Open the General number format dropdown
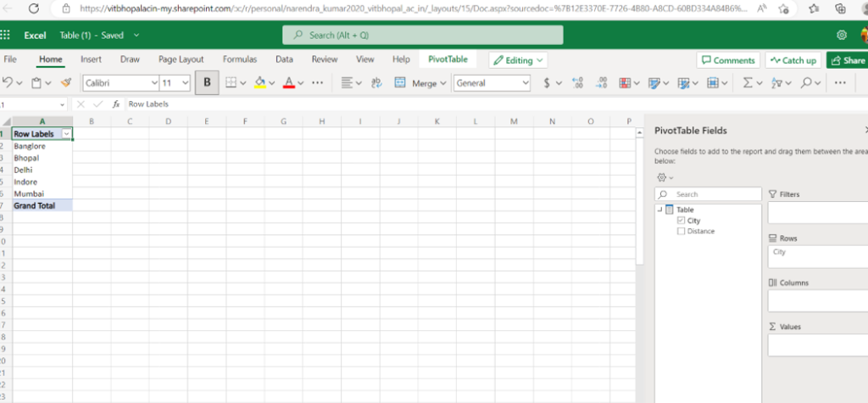 click(525, 83)
